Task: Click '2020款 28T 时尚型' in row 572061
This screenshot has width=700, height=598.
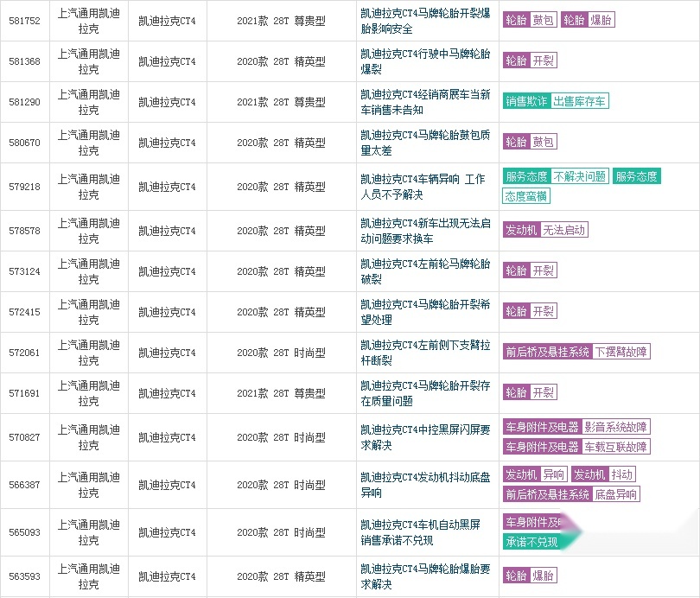Action: tap(281, 353)
